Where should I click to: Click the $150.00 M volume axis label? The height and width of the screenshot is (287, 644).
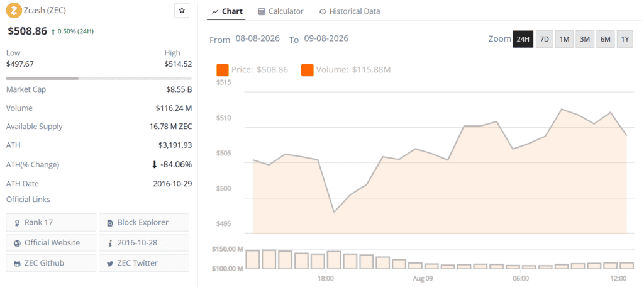tap(227, 249)
